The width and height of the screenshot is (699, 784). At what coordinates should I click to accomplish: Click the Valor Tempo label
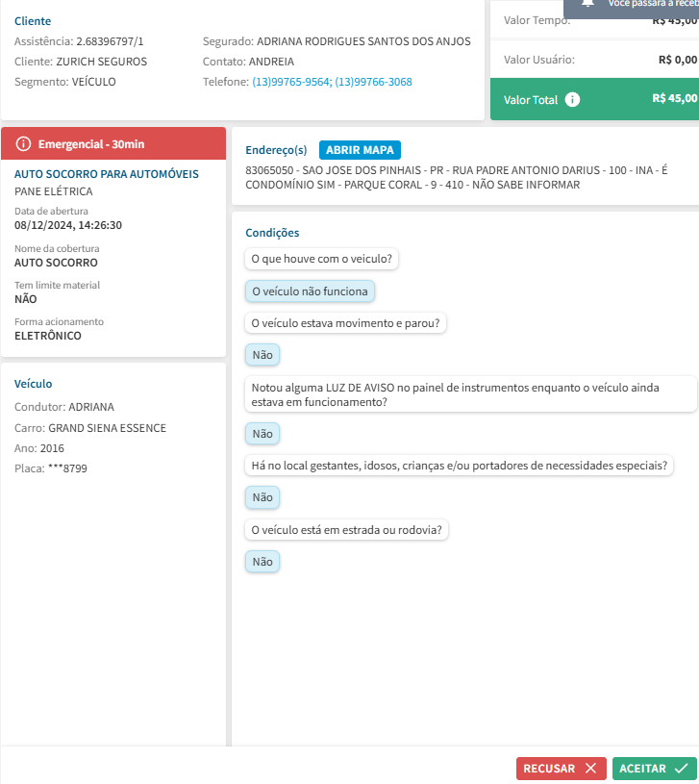pos(537,20)
